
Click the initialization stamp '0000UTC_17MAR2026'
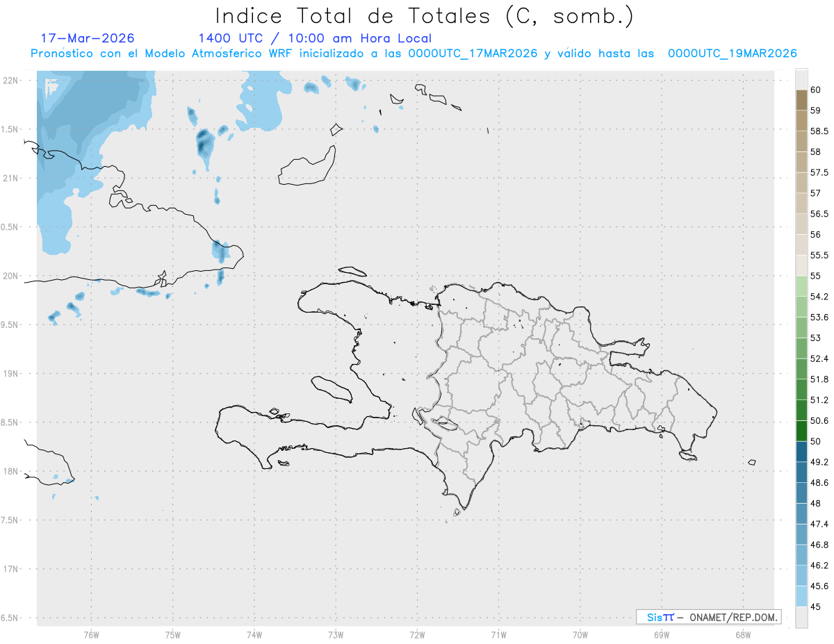coord(473,53)
